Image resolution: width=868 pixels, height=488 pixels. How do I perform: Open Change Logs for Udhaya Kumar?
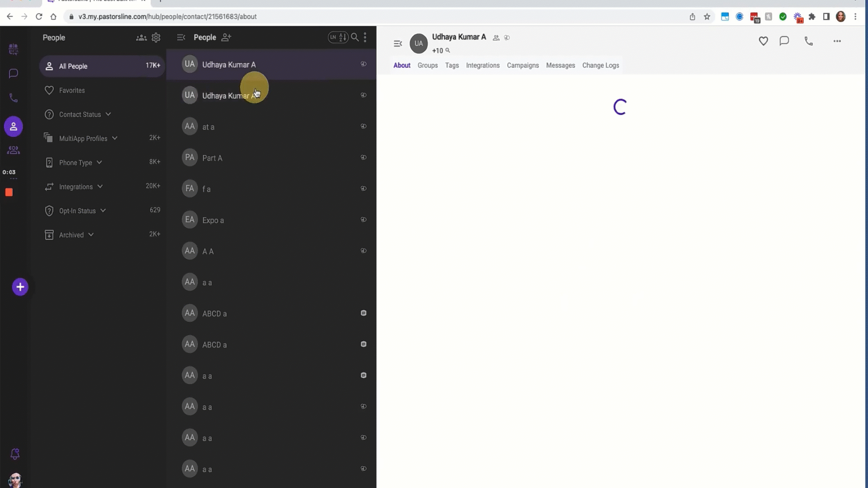point(601,65)
